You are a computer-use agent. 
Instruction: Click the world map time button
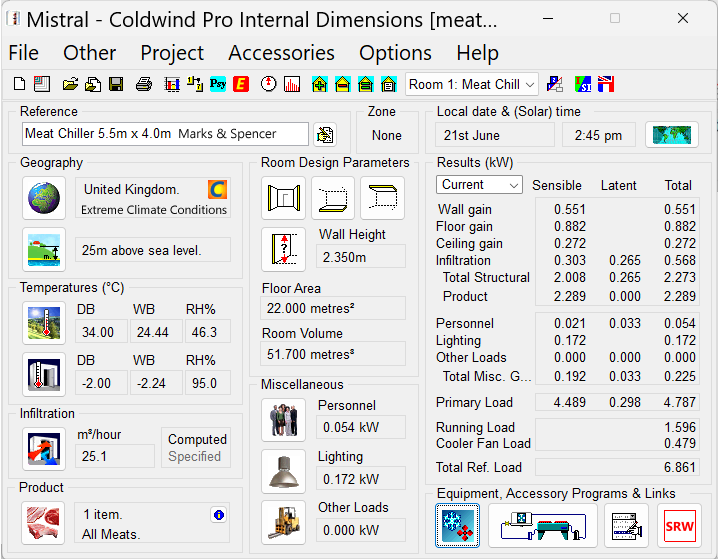(672, 134)
